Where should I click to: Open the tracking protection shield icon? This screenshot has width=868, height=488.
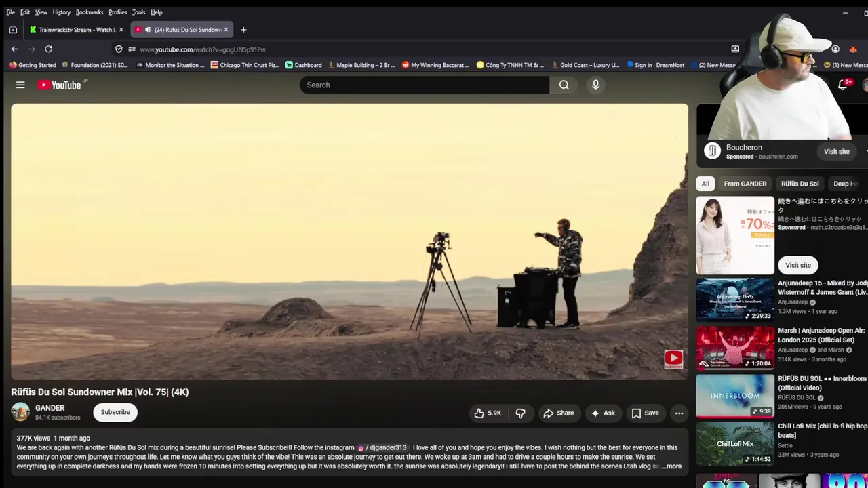[119, 49]
